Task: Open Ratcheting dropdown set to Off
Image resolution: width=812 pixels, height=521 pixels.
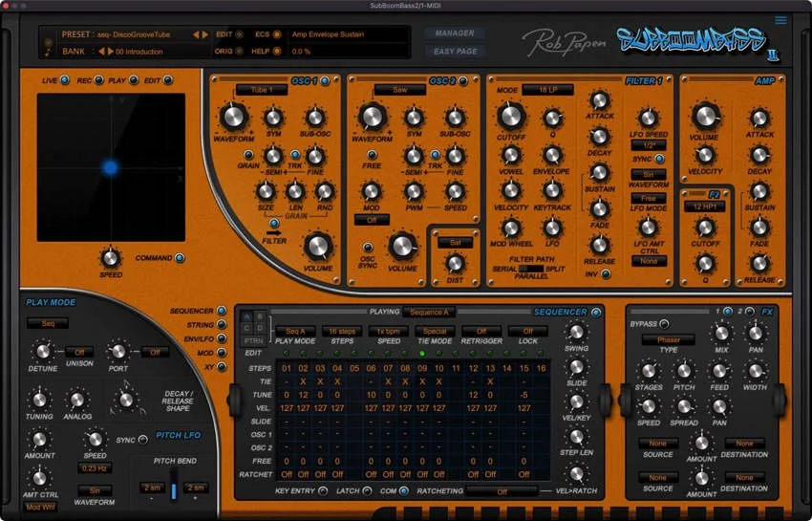Action: point(502,491)
